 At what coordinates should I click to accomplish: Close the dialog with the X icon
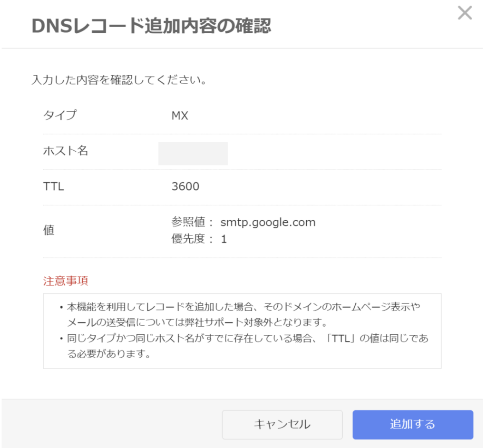[x=465, y=13]
